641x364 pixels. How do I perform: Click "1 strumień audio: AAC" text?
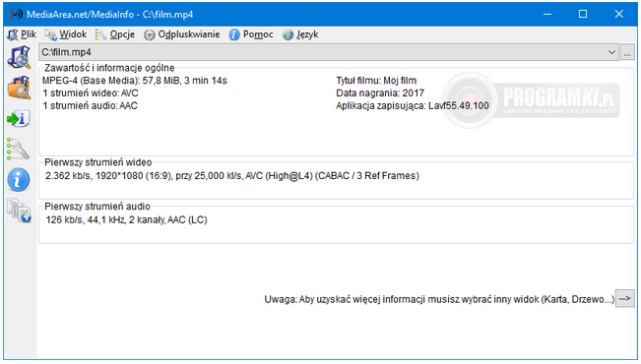pyautogui.click(x=91, y=106)
